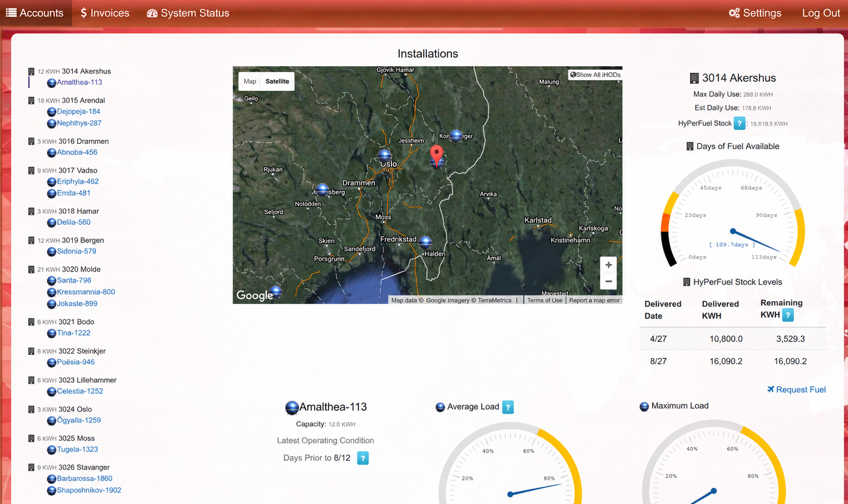848x504 pixels.
Task: Click the 4/27 delivery row
Action: pos(733,339)
